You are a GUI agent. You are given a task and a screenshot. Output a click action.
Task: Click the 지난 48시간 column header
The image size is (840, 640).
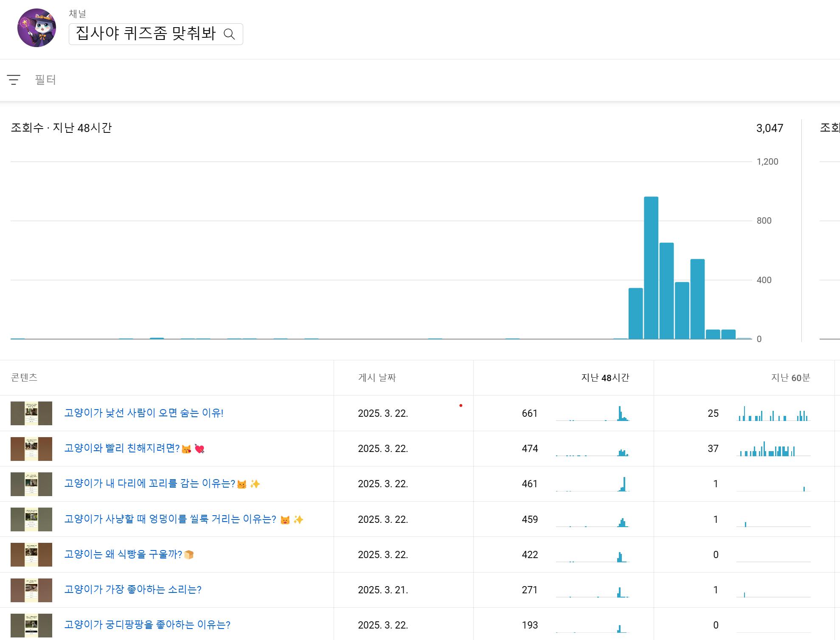tap(605, 378)
